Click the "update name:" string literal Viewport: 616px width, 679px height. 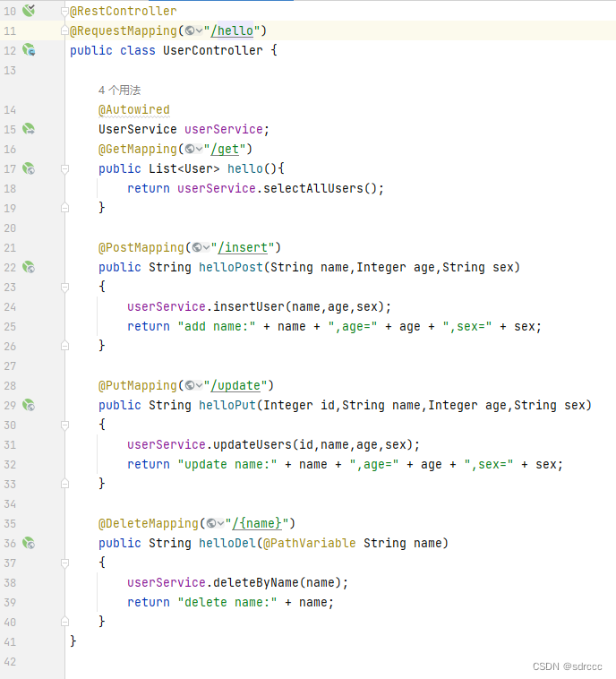point(227,464)
